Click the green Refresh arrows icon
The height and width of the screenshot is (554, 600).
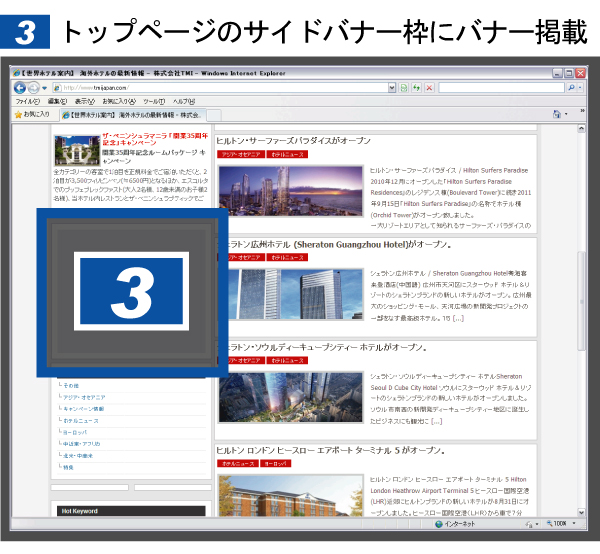click(x=416, y=88)
